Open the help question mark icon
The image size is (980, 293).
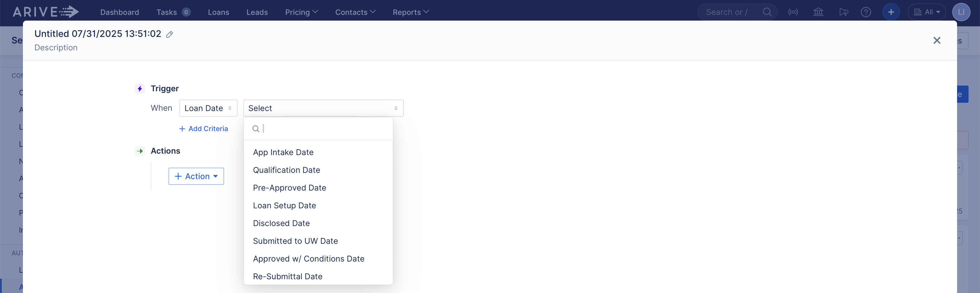click(x=866, y=12)
